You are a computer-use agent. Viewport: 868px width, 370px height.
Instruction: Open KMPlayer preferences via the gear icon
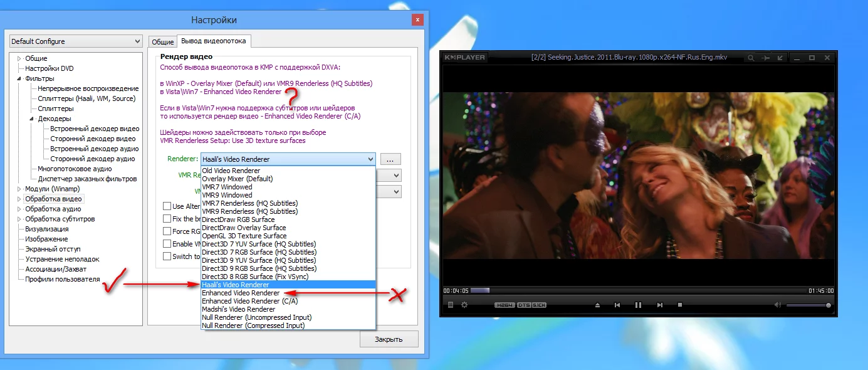464,305
